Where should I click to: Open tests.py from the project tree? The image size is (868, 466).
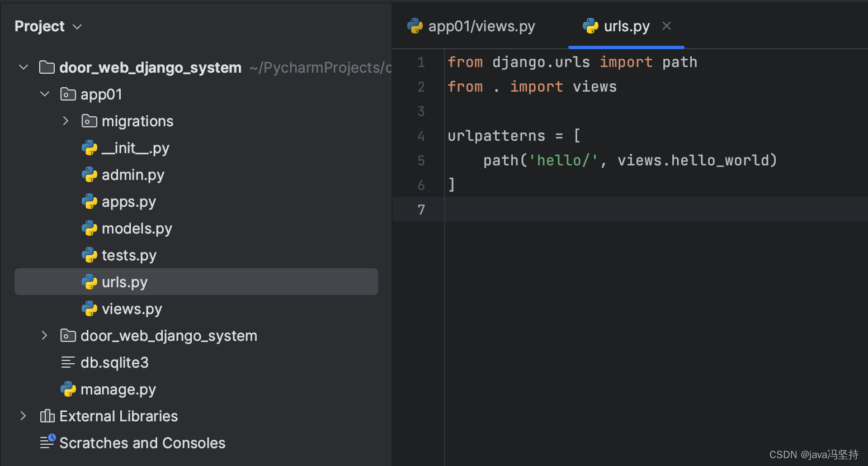[129, 255]
